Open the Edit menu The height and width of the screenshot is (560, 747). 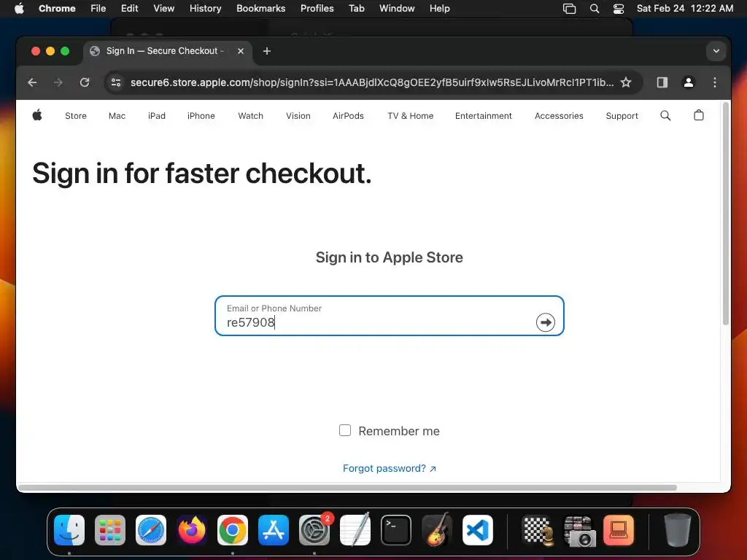129,8
